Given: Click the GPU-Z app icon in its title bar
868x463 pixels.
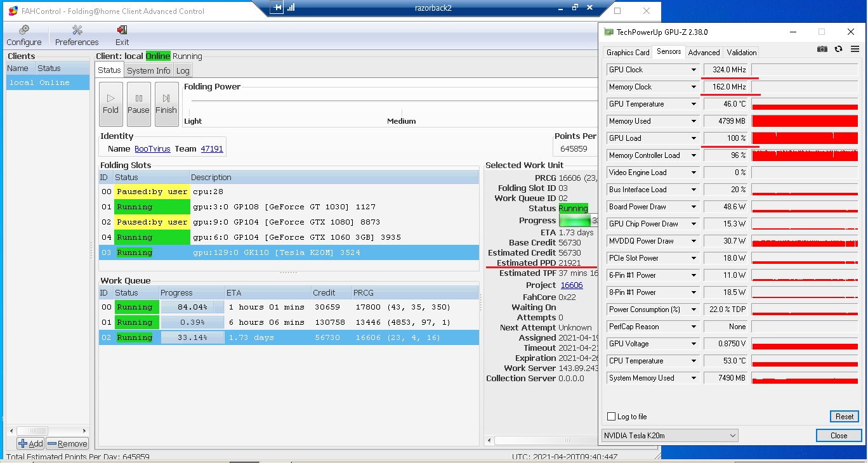Looking at the screenshot, I should tap(608, 32).
